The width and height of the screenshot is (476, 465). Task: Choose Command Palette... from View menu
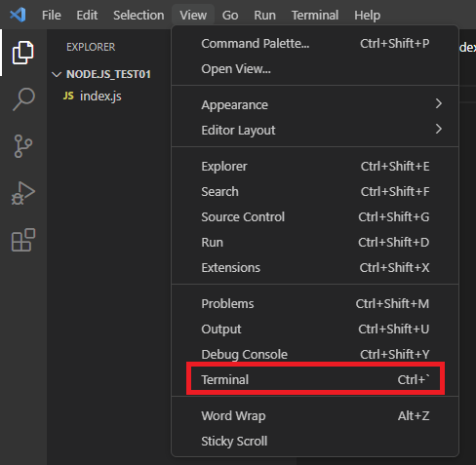[315, 44]
